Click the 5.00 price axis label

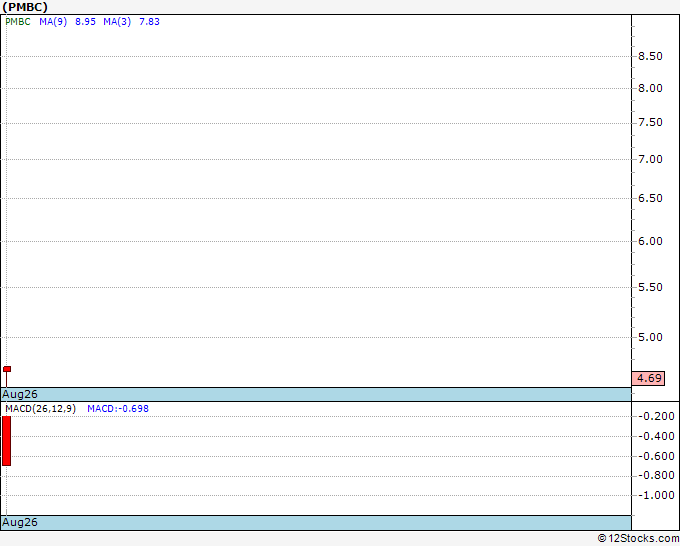click(650, 337)
